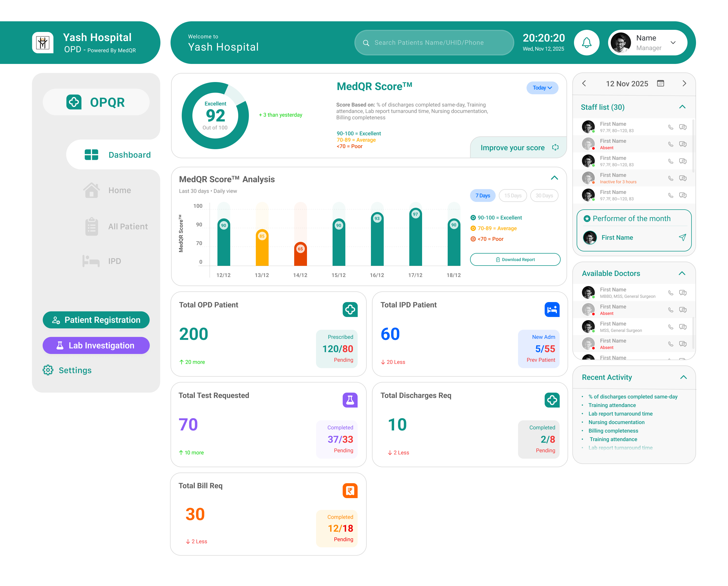Click the Total Bill Req rupee icon
Image resolution: width=728 pixels, height=586 pixels.
pos(350,490)
